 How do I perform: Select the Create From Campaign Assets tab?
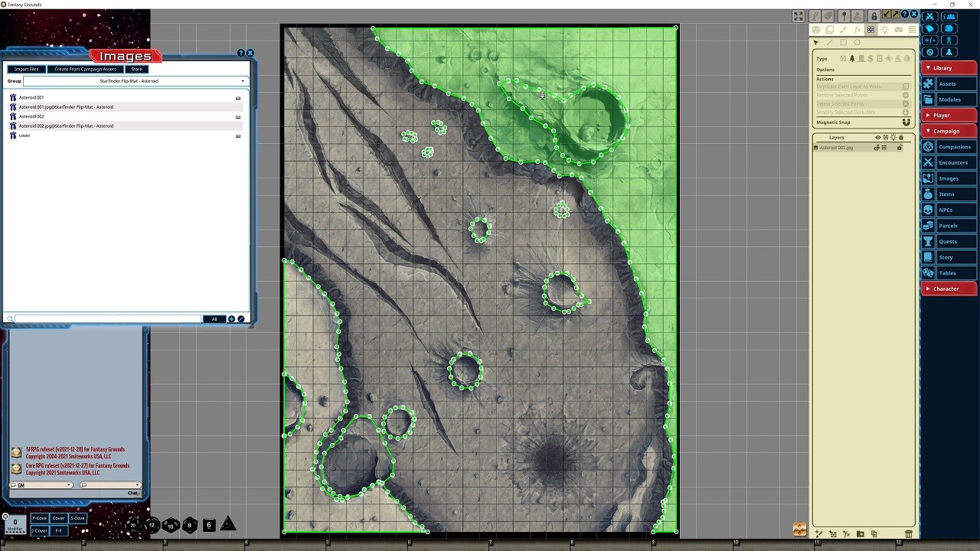coord(84,69)
